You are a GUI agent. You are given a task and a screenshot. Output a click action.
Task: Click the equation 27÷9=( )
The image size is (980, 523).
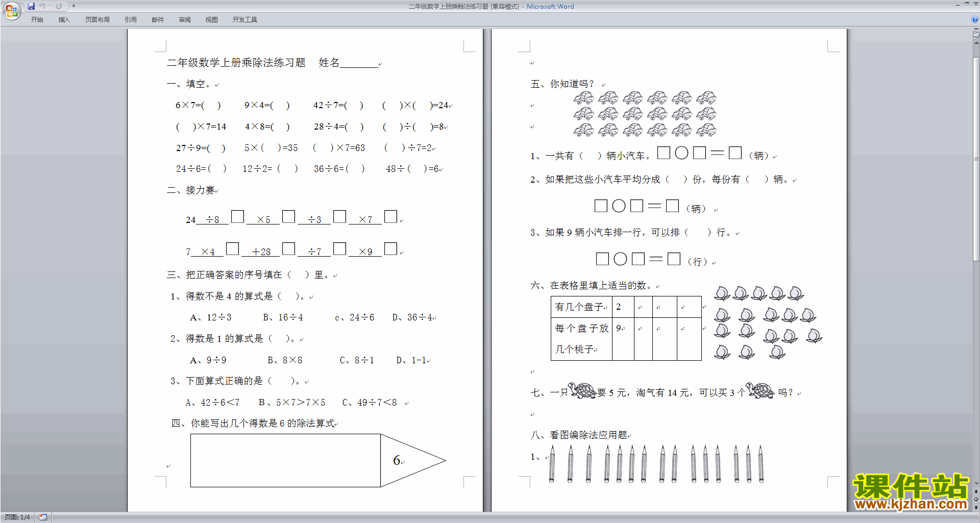point(201,148)
